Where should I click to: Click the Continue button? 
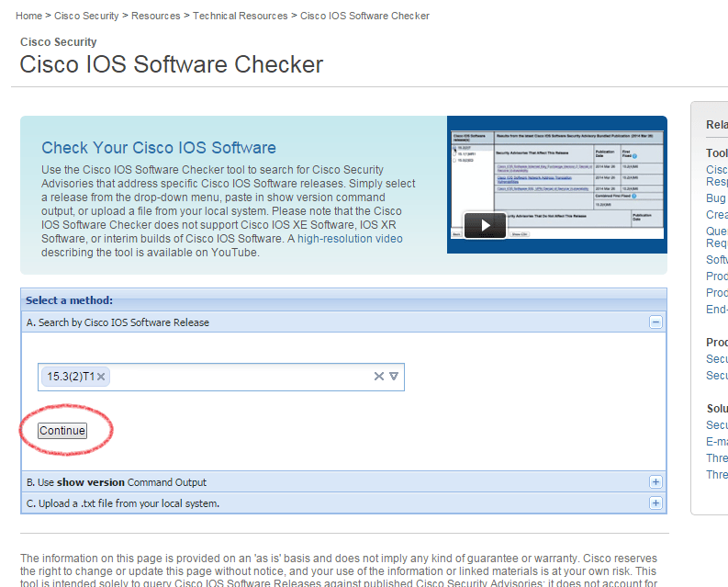[x=62, y=430]
